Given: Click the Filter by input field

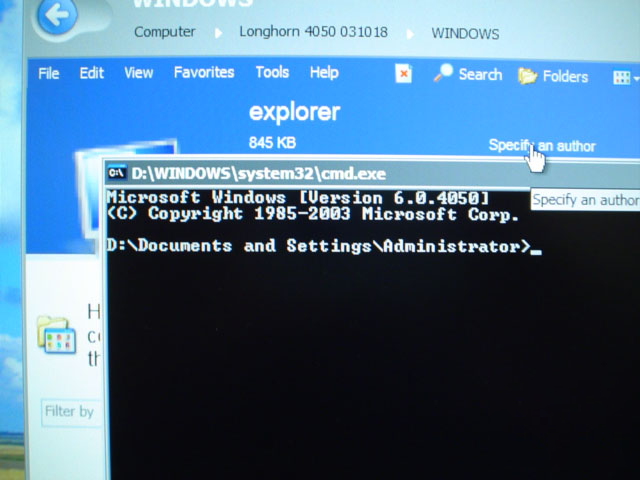Looking at the screenshot, I should pyautogui.click(x=71, y=412).
